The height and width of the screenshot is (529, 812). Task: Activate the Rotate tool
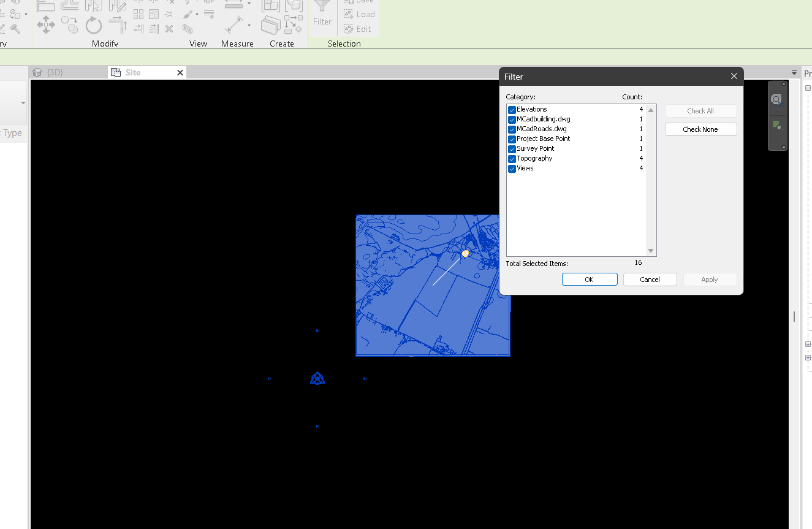tap(93, 25)
